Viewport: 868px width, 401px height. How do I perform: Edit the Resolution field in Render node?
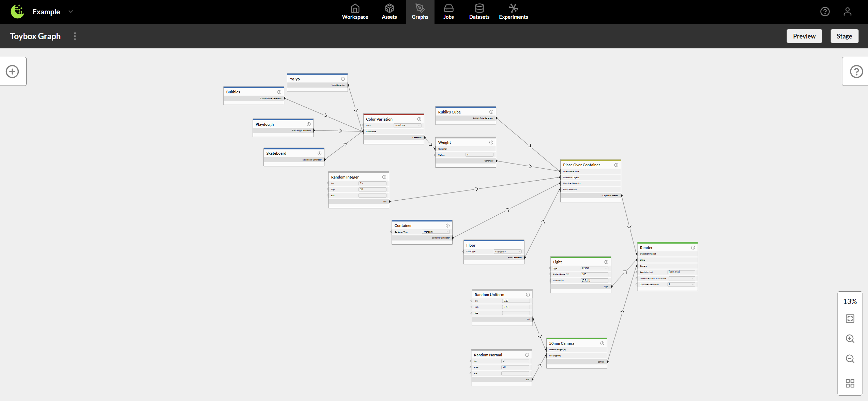pyautogui.click(x=681, y=272)
